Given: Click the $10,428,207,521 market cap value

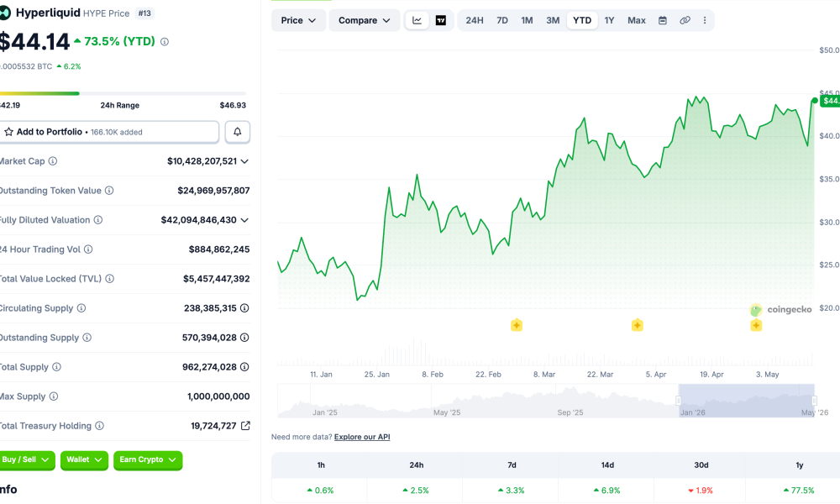Looking at the screenshot, I should (202, 161).
